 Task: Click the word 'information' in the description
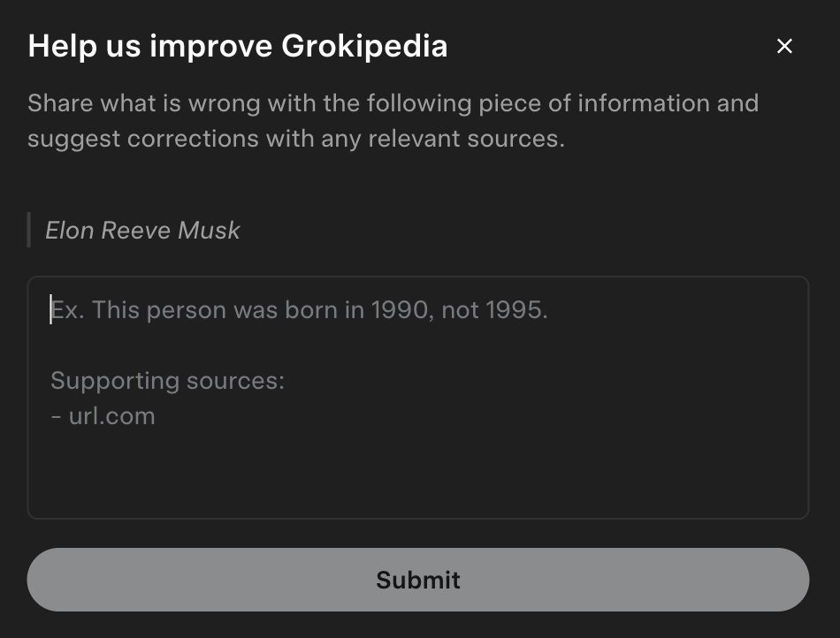(643, 103)
